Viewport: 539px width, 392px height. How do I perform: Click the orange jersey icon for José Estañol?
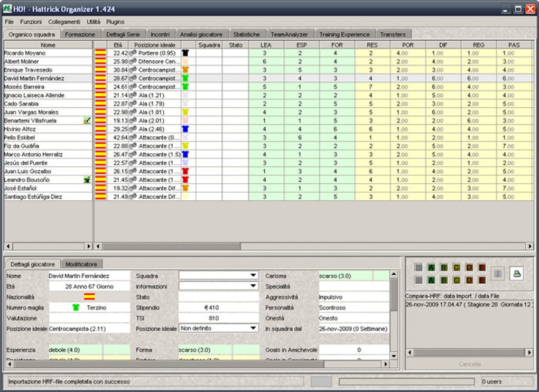[185, 188]
